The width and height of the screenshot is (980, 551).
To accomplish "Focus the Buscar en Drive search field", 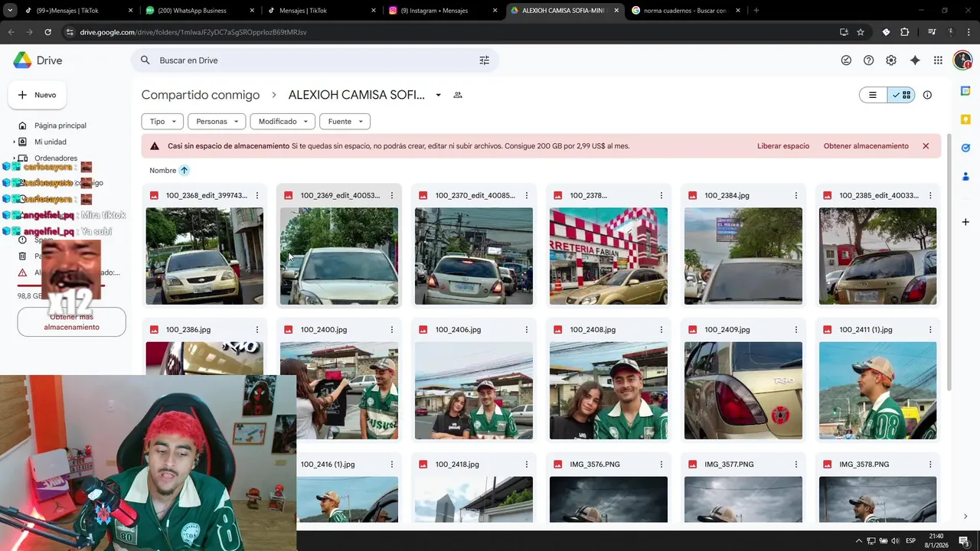I will (x=314, y=60).
